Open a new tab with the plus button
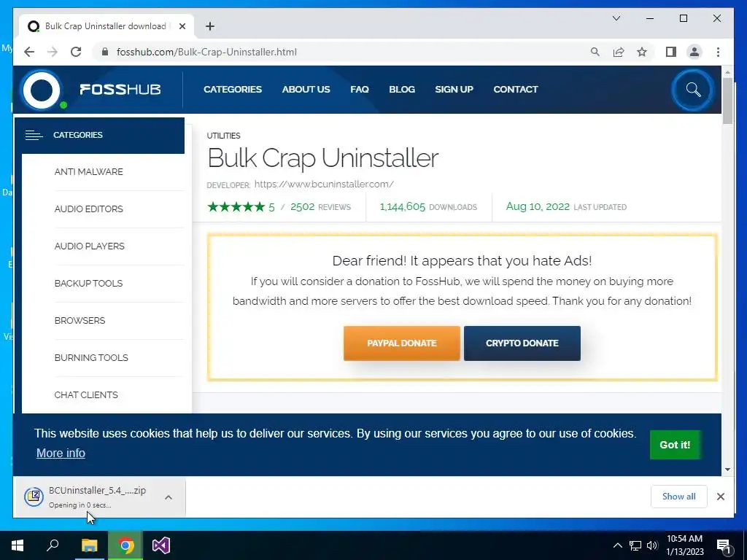Image resolution: width=747 pixels, height=560 pixels. coord(210,26)
